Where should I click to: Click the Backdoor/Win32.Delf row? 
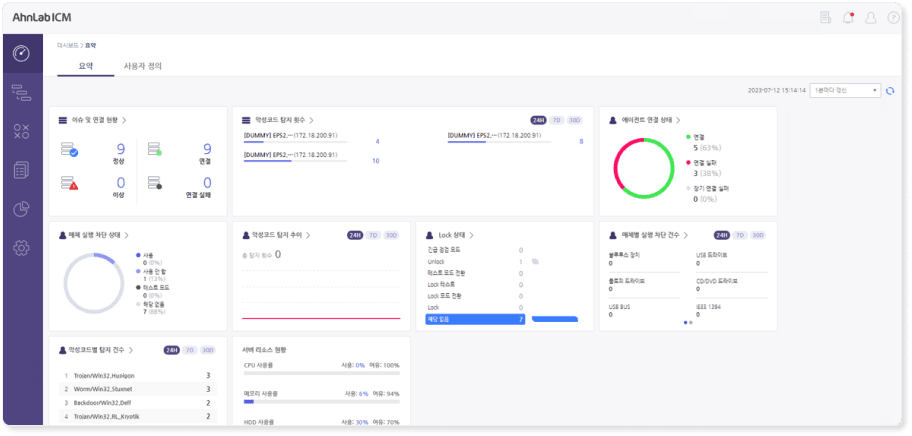138,403
